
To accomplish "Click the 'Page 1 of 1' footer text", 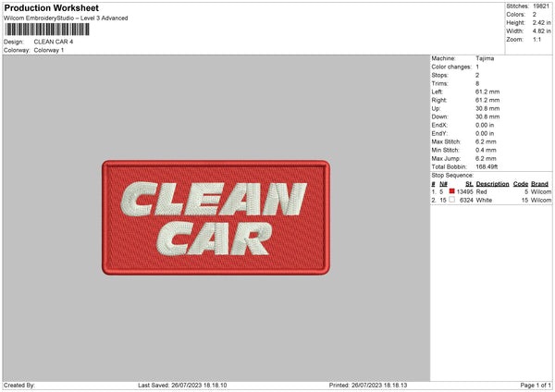I will click(x=536, y=386).
